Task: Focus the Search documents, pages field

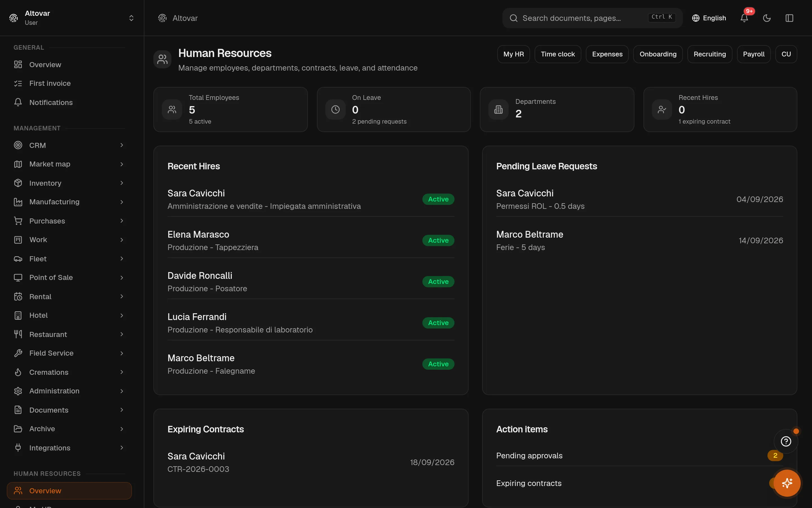Action: (592, 18)
